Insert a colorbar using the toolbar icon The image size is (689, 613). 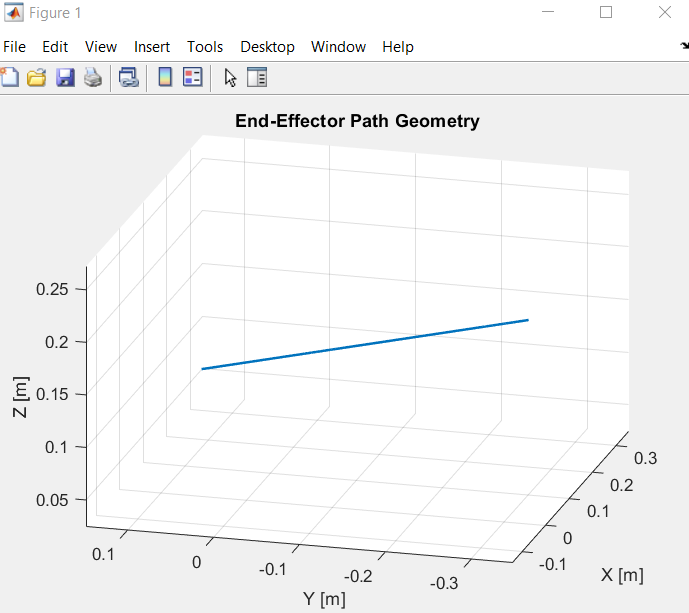tap(165, 78)
